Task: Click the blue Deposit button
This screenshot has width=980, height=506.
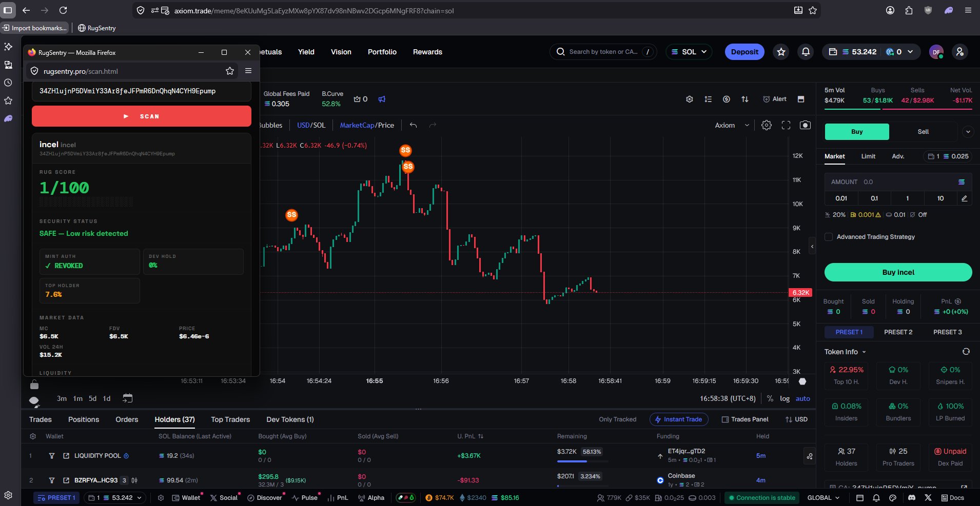Action: pyautogui.click(x=744, y=52)
